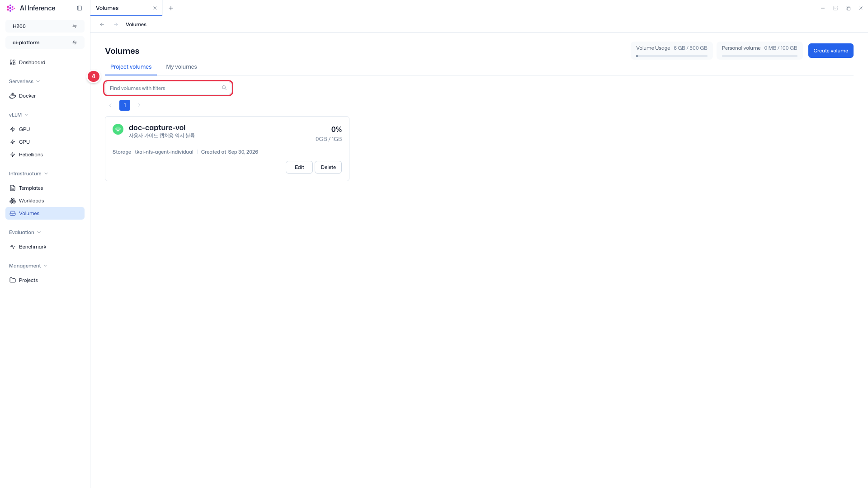Click the Create volume button
Image resolution: width=868 pixels, height=488 pixels.
[x=830, y=51]
